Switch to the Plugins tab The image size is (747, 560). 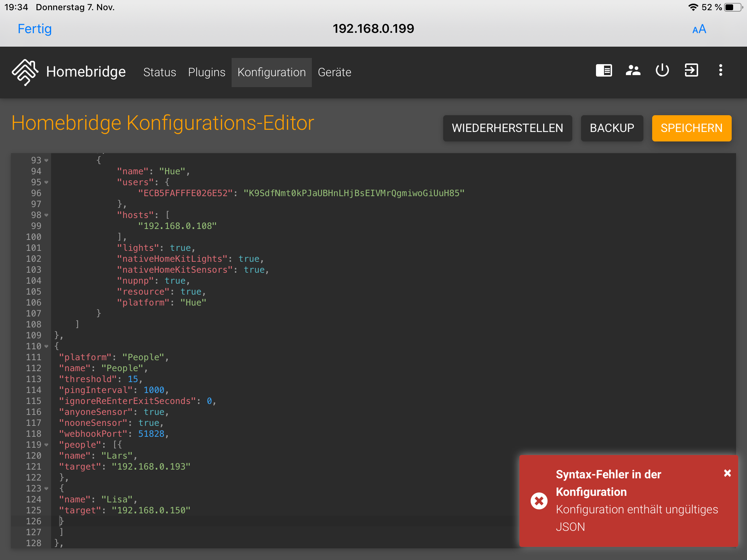click(x=206, y=72)
